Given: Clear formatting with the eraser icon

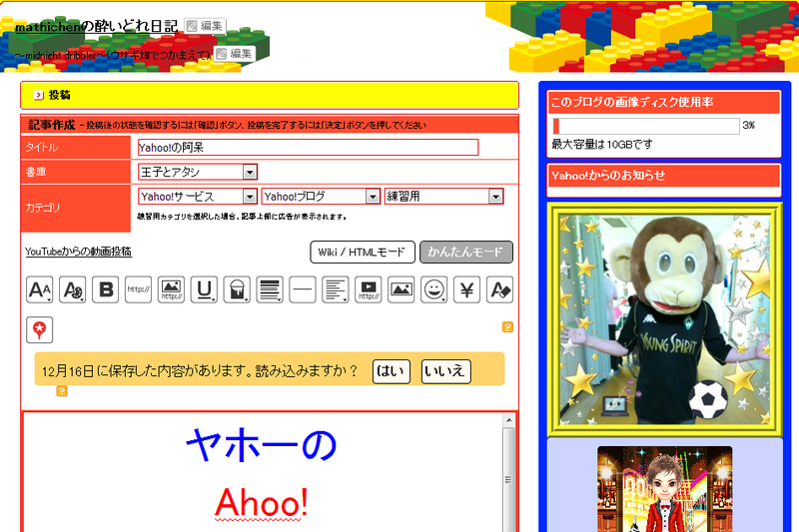Looking at the screenshot, I should 500,289.
